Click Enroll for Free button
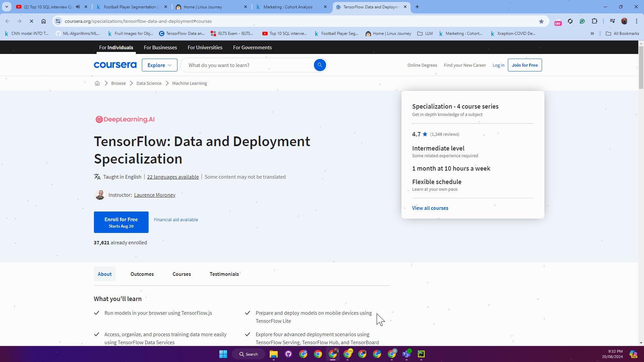 pyautogui.click(x=121, y=222)
